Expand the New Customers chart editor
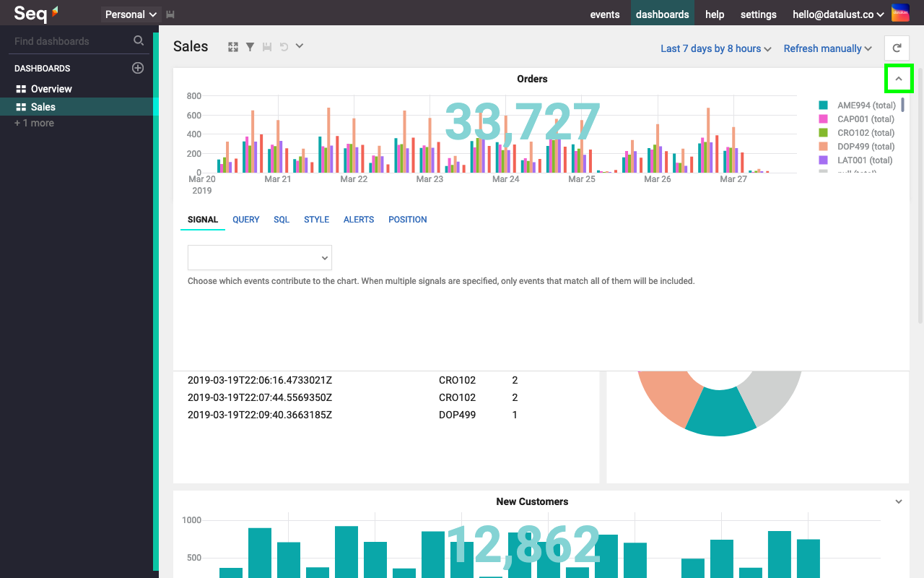The image size is (924, 578). click(899, 501)
